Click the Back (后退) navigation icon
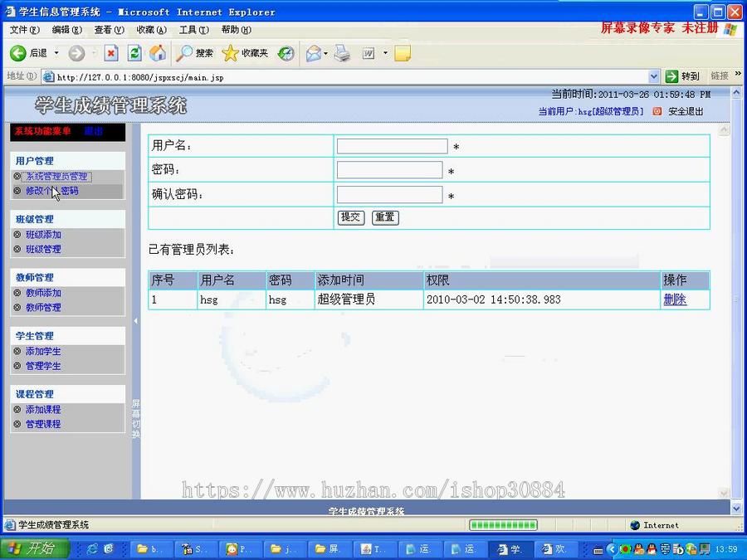The height and width of the screenshot is (560, 747). pyautogui.click(x=18, y=53)
